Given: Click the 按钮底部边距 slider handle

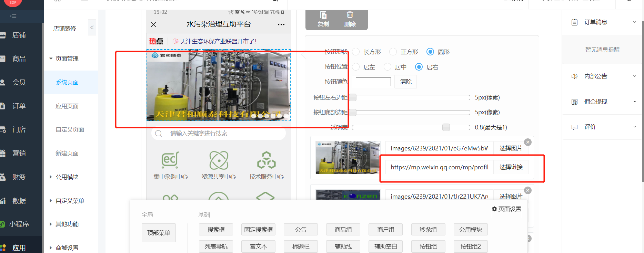Looking at the screenshot, I should coord(353,112).
